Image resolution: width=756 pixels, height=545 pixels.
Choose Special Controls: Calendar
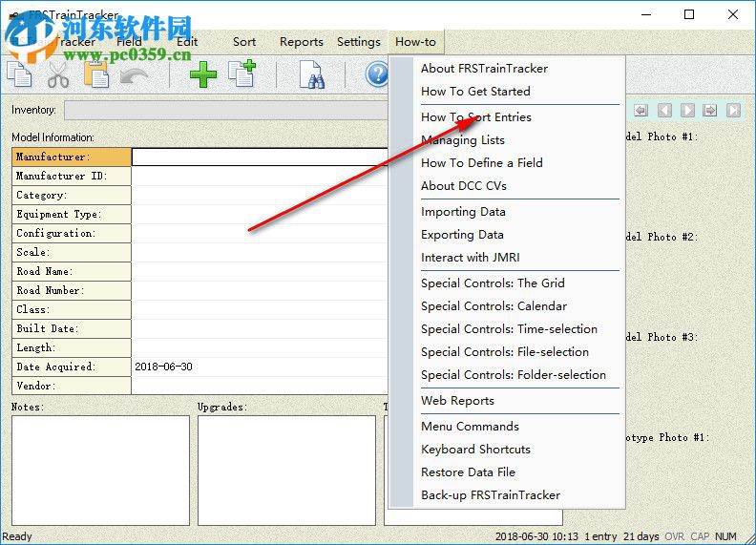tap(493, 306)
